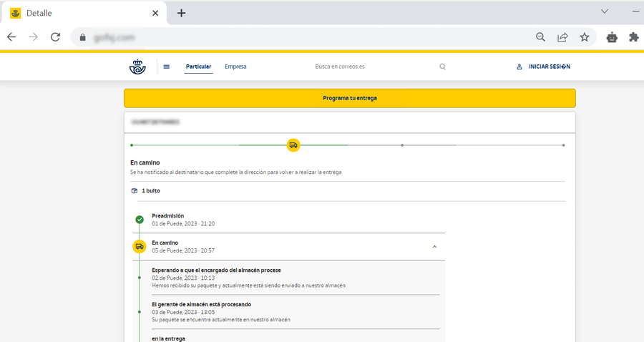This screenshot has height=342, width=644.
Task: Click the Programa tu entrega button
Action: [x=349, y=98]
